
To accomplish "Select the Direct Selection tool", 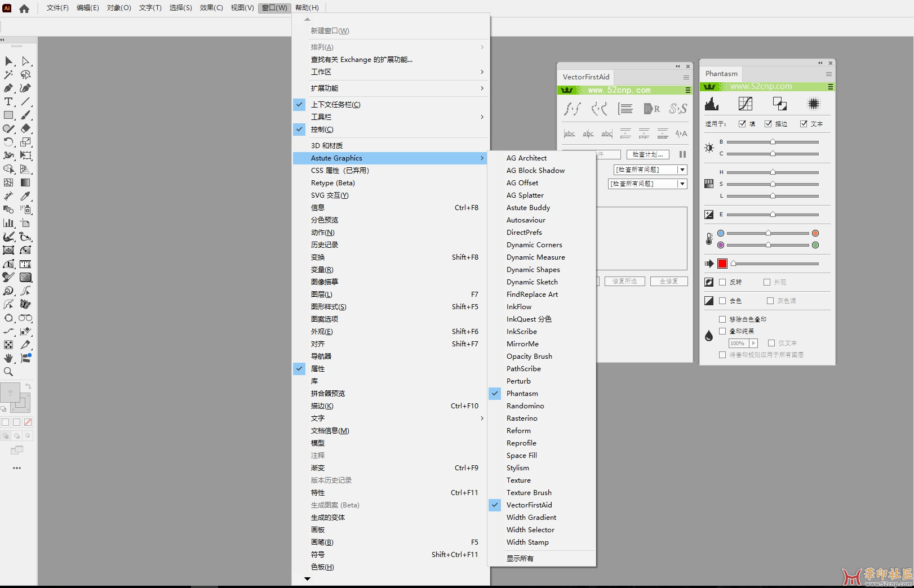I will tap(25, 61).
